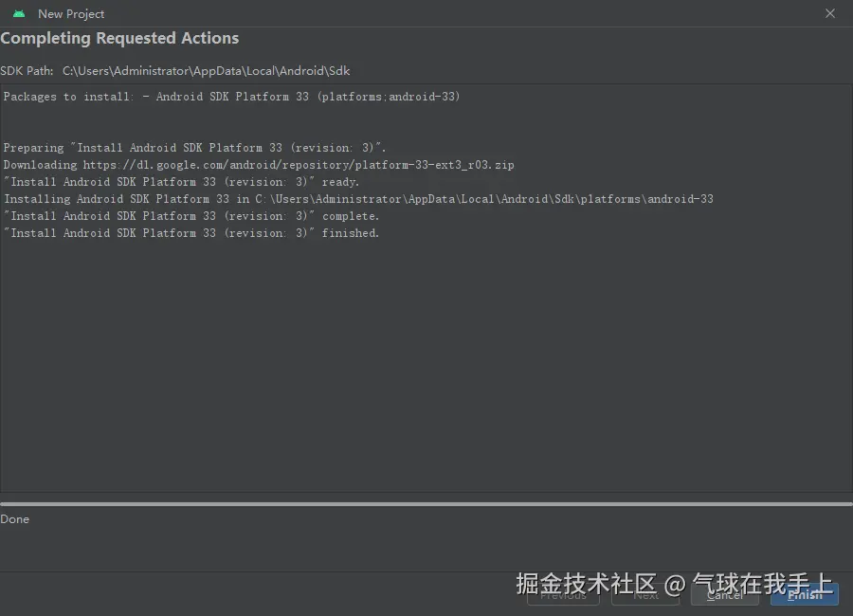
Task: Click the Completing Requested Actions heading
Action: pos(119,39)
